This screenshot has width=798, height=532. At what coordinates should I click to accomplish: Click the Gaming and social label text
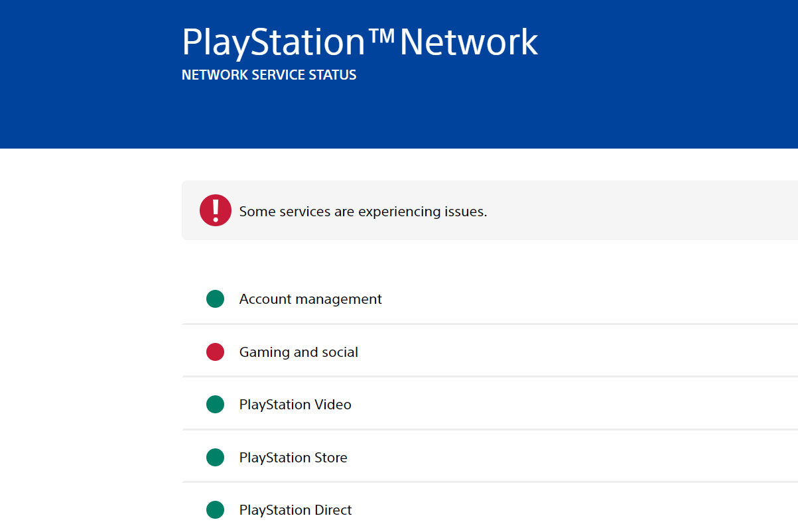click(x=298, y=352)
